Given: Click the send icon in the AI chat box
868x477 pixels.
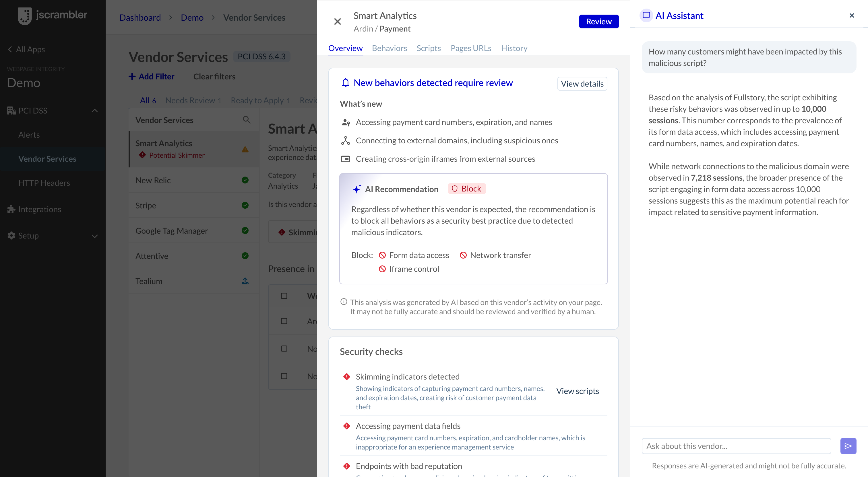Looking at the screenshot, I should (x=848, y=446).
